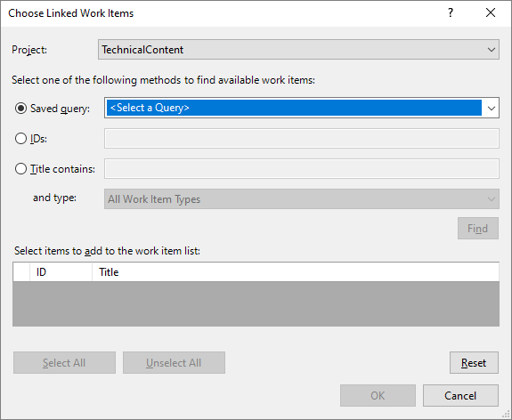Click the Find button
The height and width of the screenshot is (420, 512).
(478, 229)
